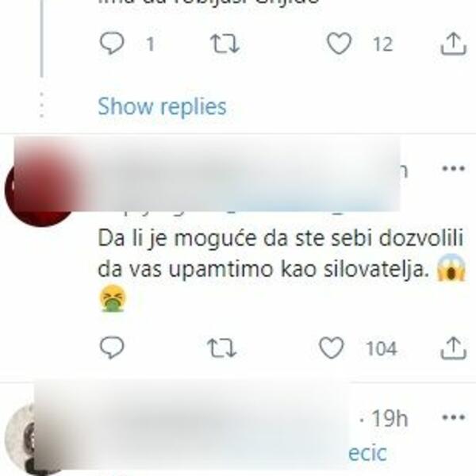Like the tweet with 104 likes
The image size is (476, 476).
click(332, 347)
